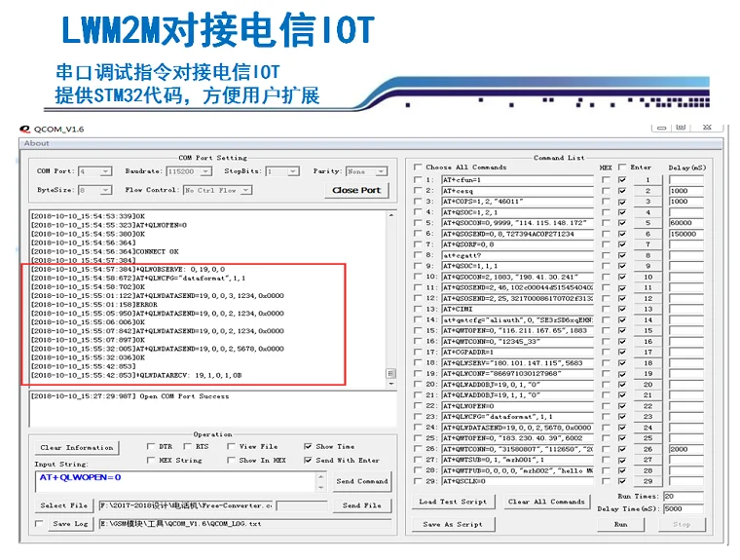Click the Stop button
The width and height of the screenshot is (740, 560).
tap(682, 524)
